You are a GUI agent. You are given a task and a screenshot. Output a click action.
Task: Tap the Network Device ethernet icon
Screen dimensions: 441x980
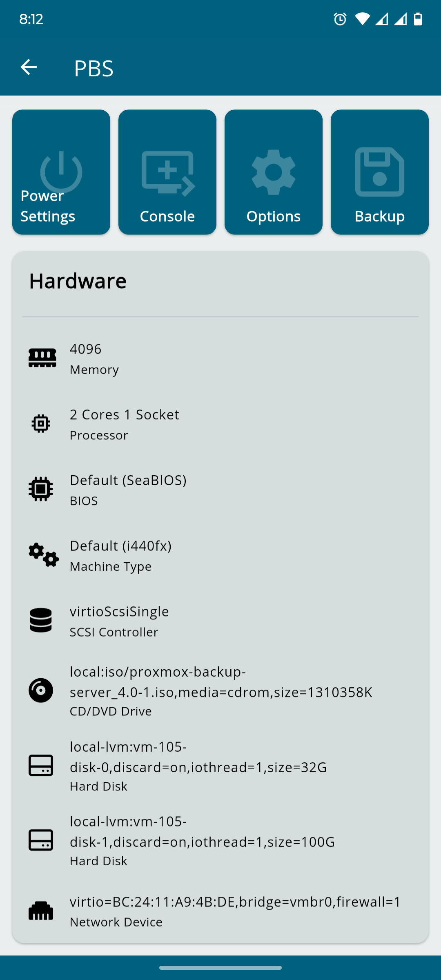(x=41, y=911)
